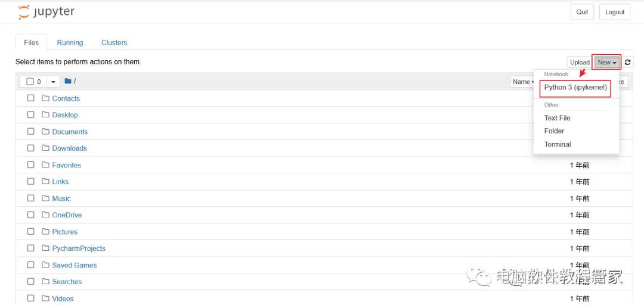Open the selection filter dropdown arrow
Screen dimensions: 644x305
(53, 82)
